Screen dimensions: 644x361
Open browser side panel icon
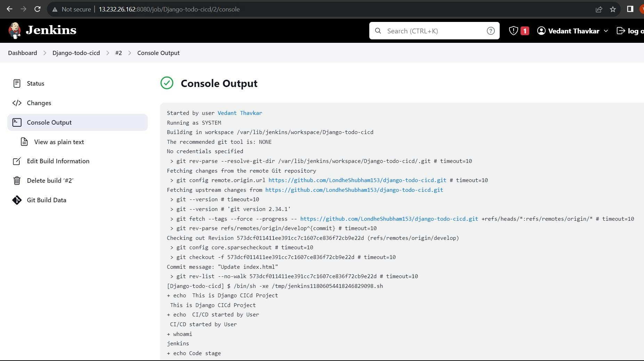point(630,9)
